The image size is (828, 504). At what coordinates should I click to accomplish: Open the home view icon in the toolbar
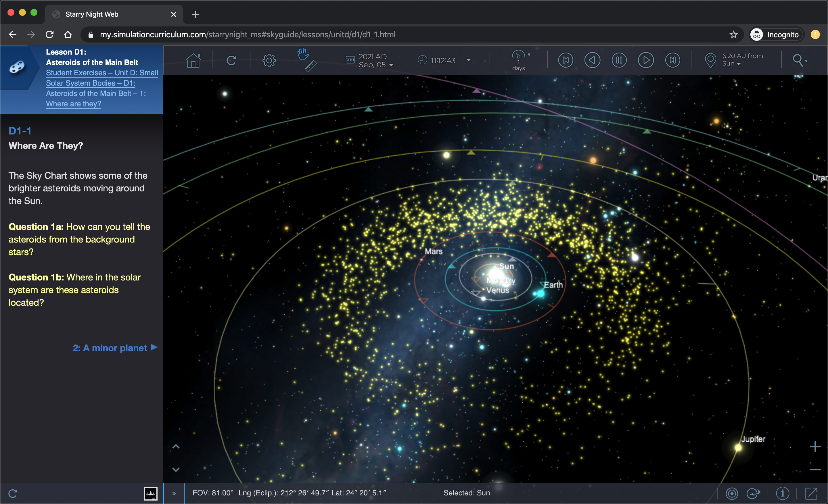coord(193,60)
